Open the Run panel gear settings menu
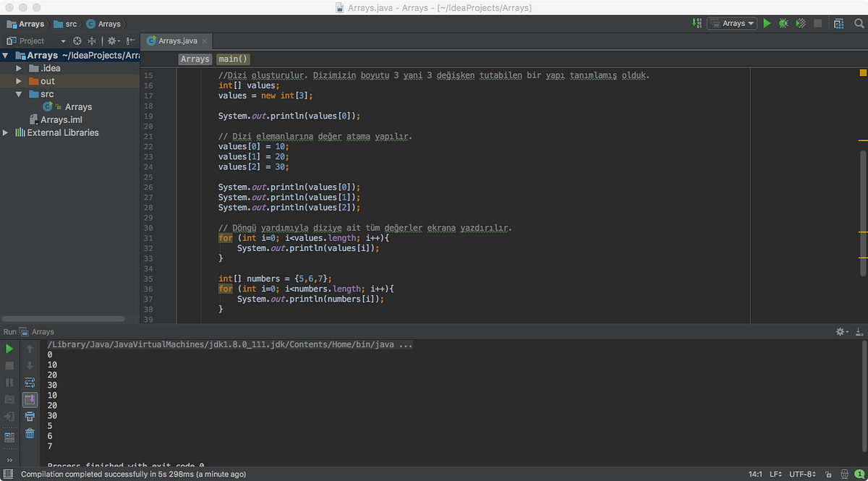Viewport: 868px width, 481px height. tap(842, 331)
